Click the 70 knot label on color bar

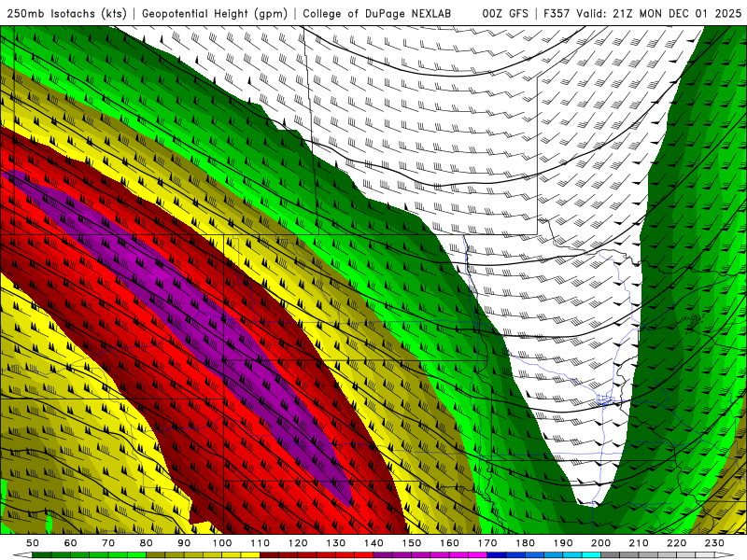108,543
